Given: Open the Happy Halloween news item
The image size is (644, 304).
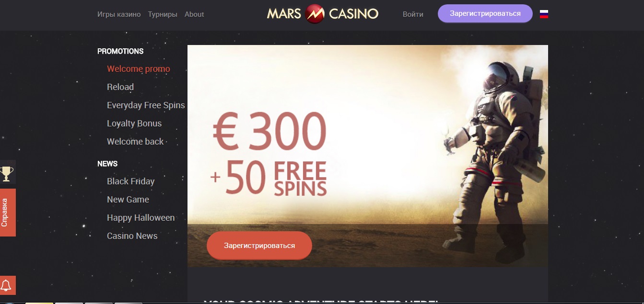Looking at the screenshot, I should (x=141, y=218).
